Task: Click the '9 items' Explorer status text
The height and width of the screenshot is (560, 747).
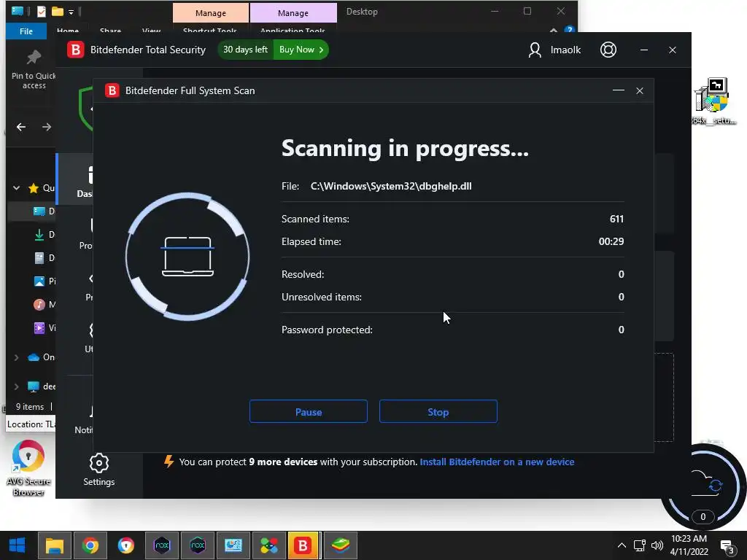Action: (29, 407)
